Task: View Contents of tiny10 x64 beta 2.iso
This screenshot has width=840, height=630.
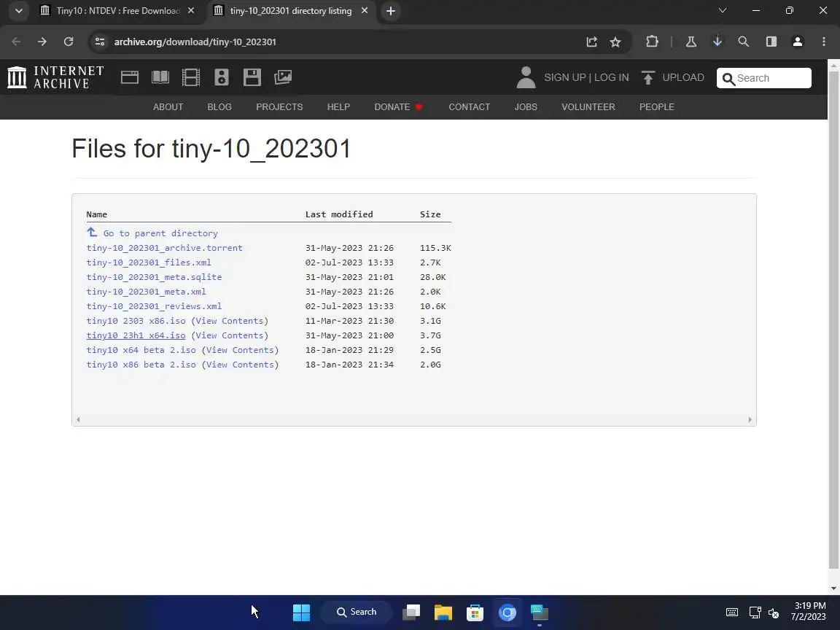Action: tap(240, 350)
